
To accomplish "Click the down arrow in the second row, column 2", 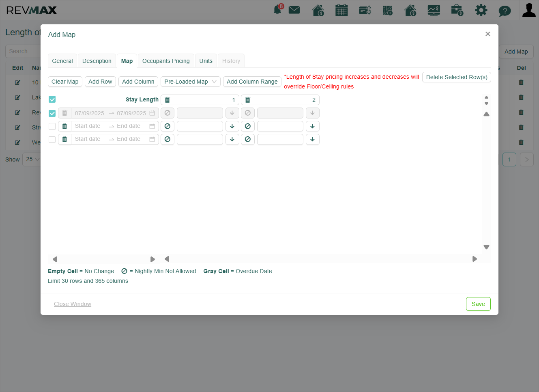I will 312,126.
